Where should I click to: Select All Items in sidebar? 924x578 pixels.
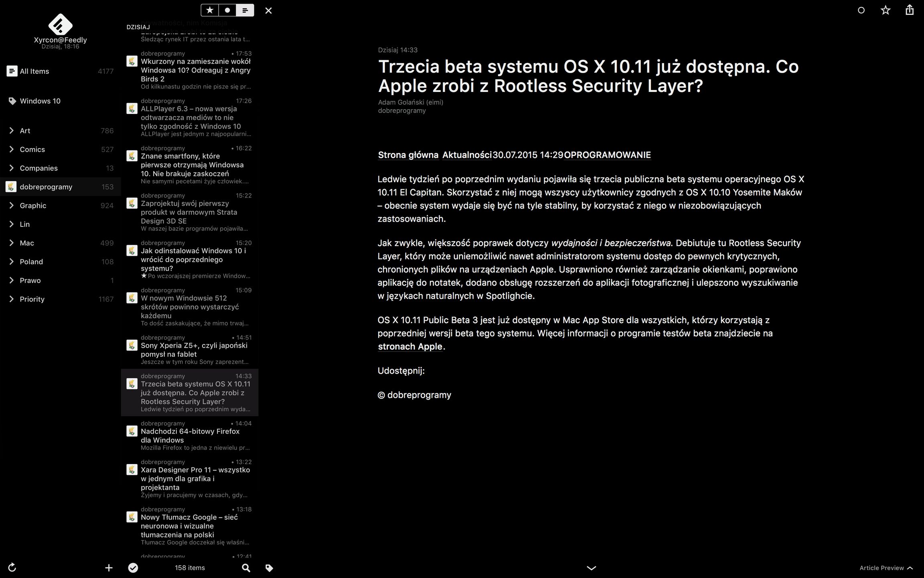(34, 71)
